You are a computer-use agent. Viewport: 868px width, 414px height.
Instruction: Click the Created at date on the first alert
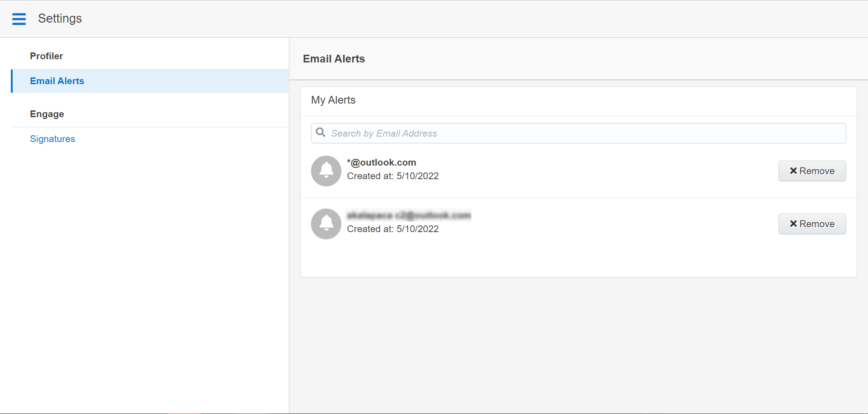[393, 176]
